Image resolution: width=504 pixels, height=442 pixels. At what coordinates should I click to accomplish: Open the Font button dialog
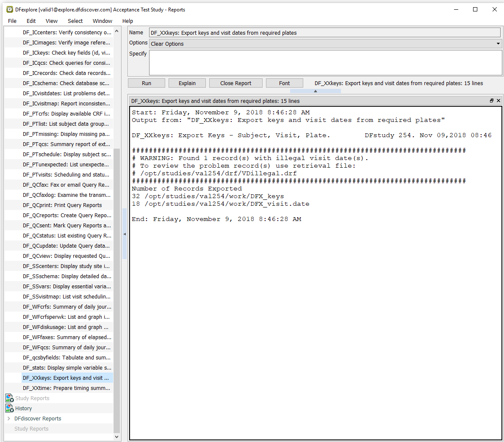284,83
